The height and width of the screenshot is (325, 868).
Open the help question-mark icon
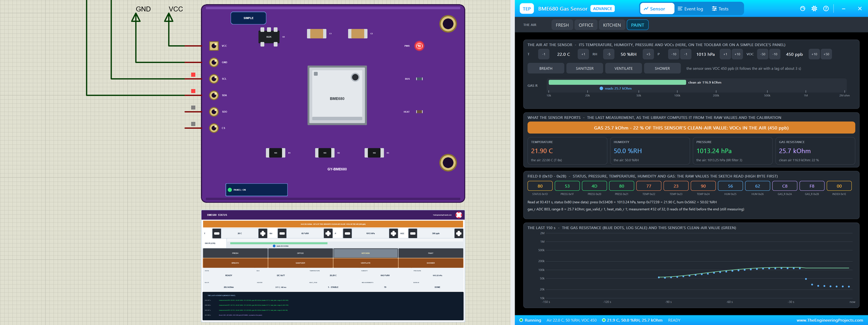tap(826, 9)
